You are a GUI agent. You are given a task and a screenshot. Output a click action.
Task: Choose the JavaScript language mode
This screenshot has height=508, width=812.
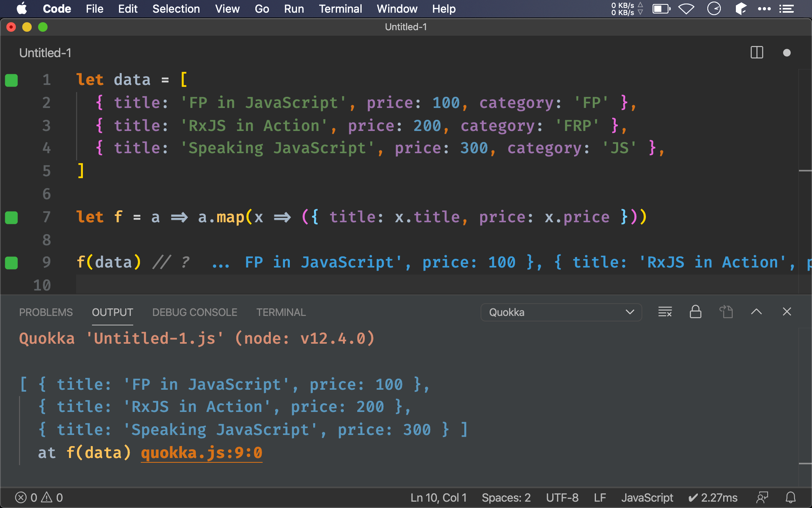647,498
